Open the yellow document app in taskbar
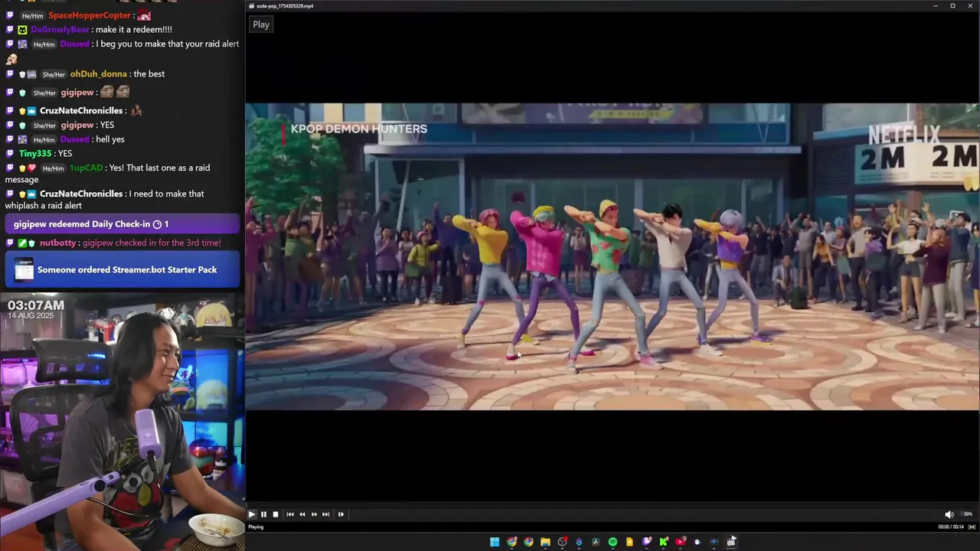The height and width of the screenshot is (551, 980). click(x=629, y=542)
